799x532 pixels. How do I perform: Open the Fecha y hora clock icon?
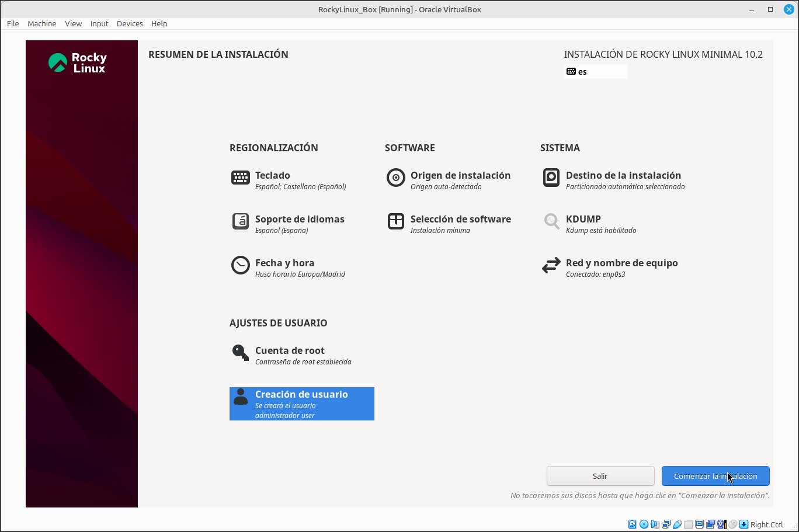pos(241,265)
